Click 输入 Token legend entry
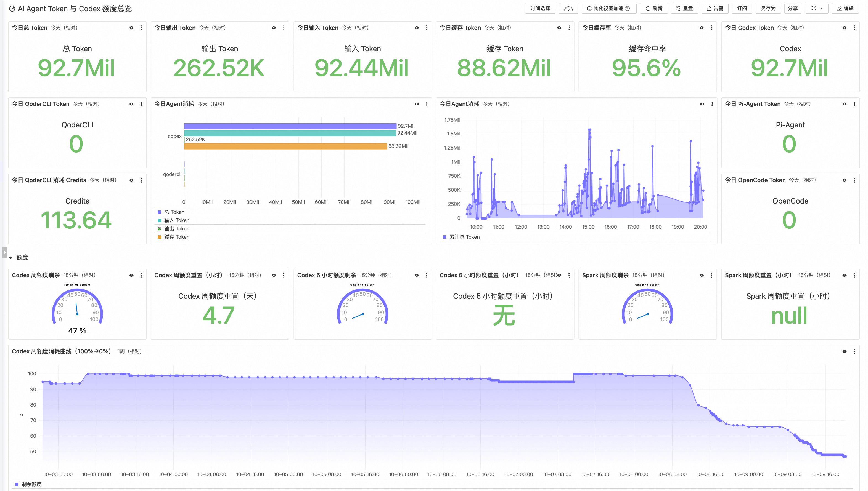 (177, 221)
